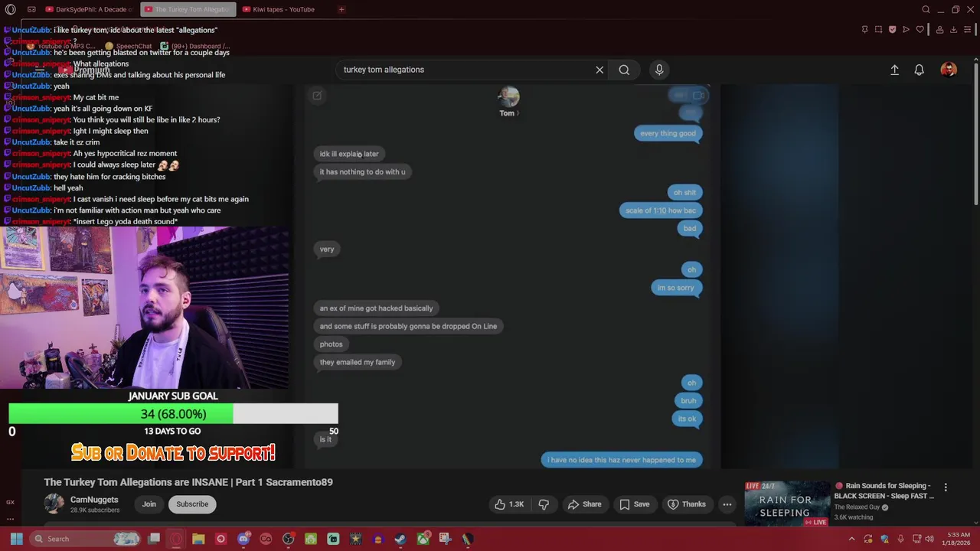Open the browser profile account icon
Image resolution: width=980 pixels, height=551 pixels.
(939, 30)
